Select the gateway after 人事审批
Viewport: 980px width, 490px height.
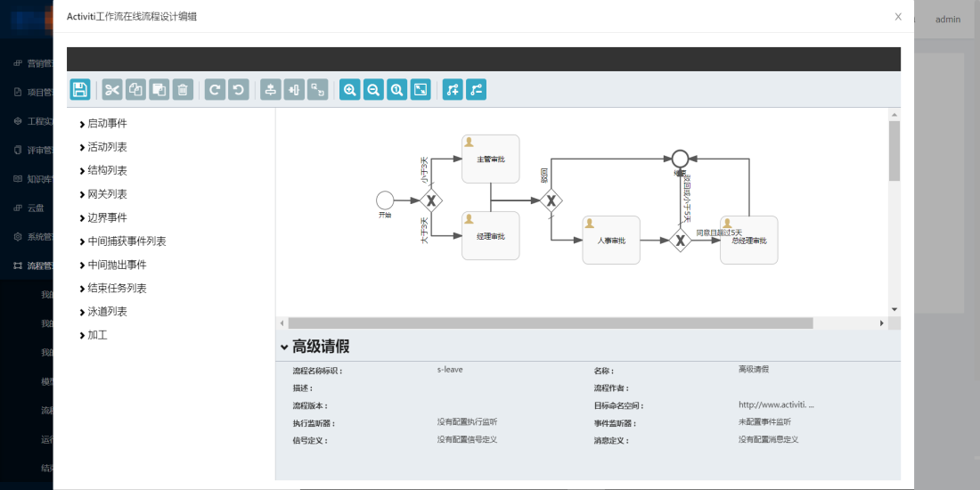[x=680, y=240]
